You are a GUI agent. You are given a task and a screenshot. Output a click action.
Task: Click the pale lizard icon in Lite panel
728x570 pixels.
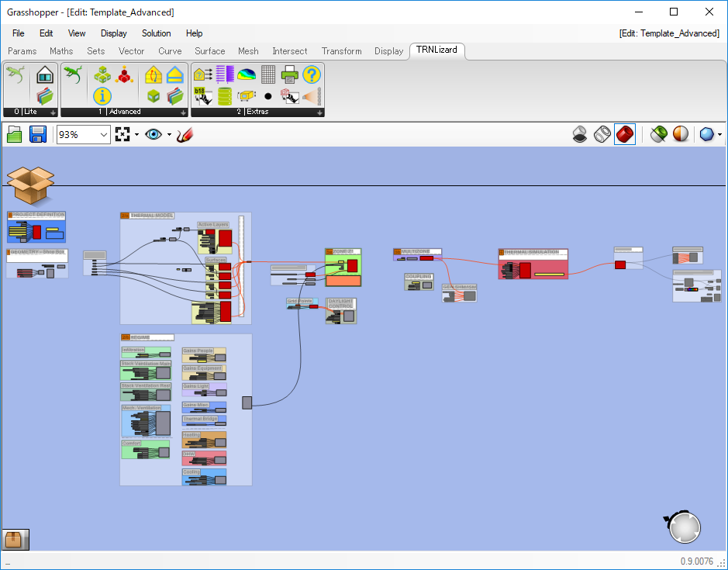tap(16, 74)
